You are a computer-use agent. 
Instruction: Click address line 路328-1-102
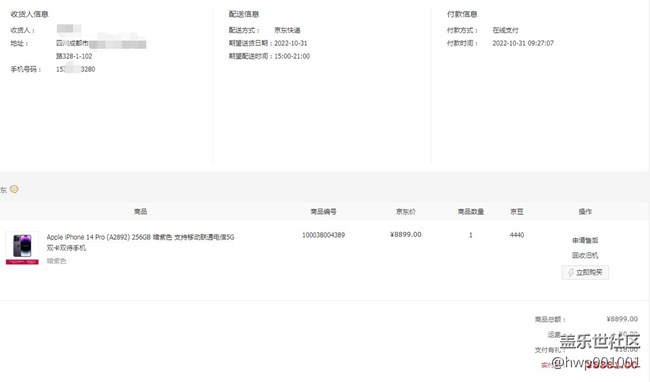(x=74, y=56)
